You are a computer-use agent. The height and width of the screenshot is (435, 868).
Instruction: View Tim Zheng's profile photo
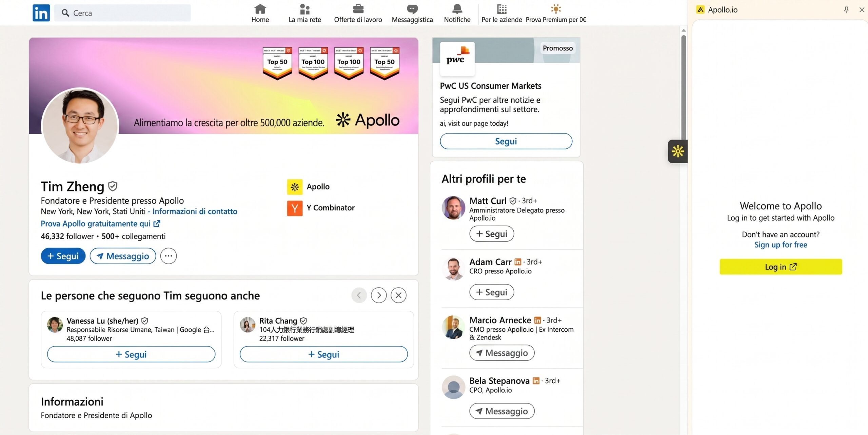pyautogui.click(x=80, y=126)
